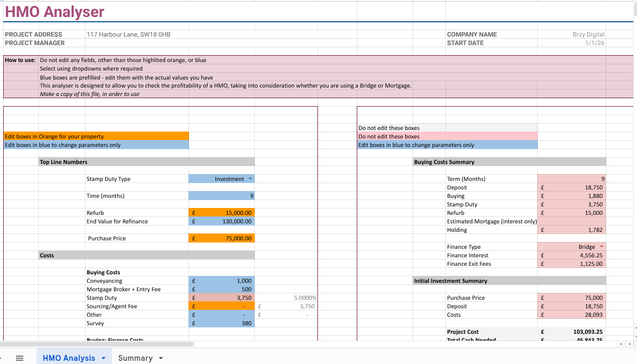The image size is (637, 364).
Task: Click 'Edit boxes in Orange for your property' legend
Action: (x=96, y=136)
